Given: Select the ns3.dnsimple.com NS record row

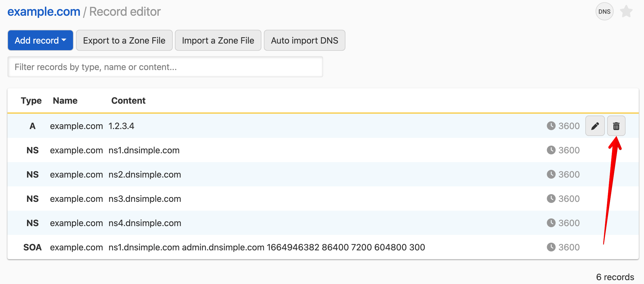Looking at the screenshot, I should [145, 199].
